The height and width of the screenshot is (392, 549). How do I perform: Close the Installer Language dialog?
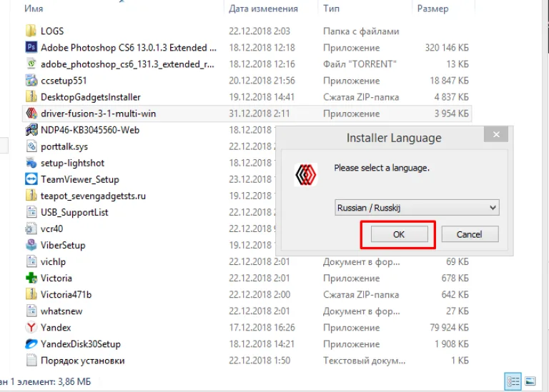tap(496, 134)
